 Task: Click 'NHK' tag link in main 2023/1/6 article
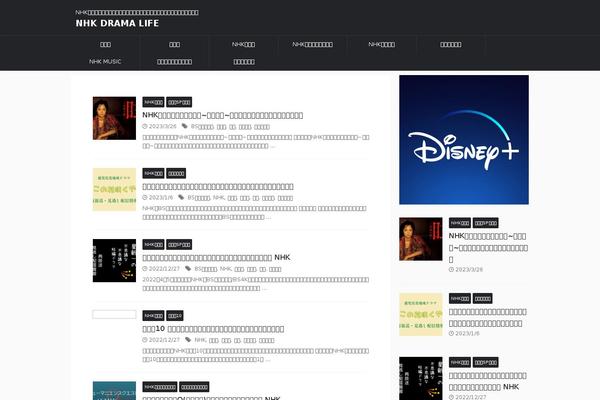tap(218, 198)
